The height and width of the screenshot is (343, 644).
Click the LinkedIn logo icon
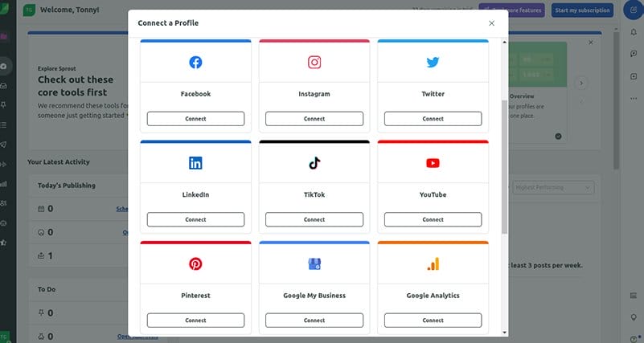(x=195, y=163)
